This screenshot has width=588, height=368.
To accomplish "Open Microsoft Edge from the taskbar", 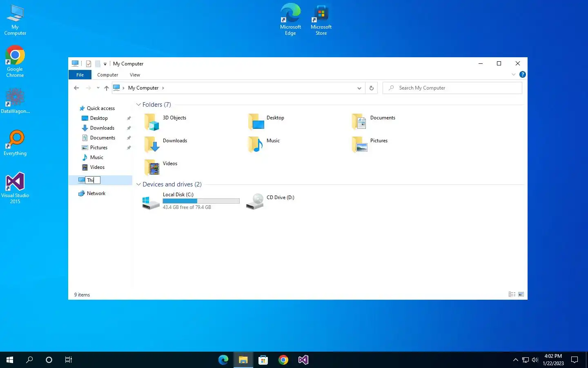I will click(x=223, y=360).
